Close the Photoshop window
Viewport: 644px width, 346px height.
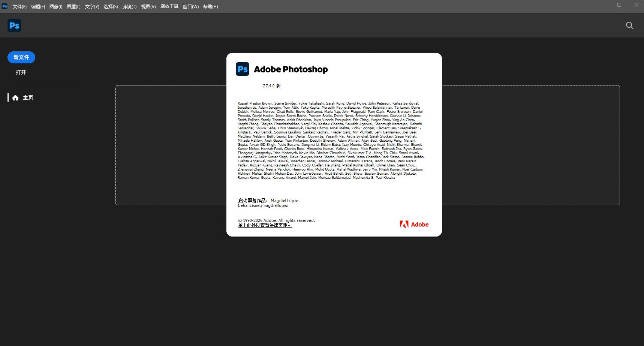click(636, 5)
